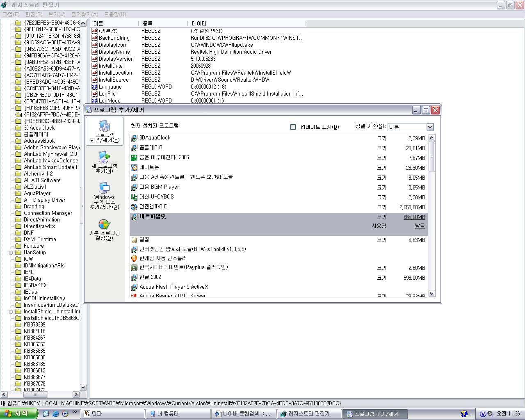Switch to 던파 taskbar button
This screenshot has height=420, width=525.
113,414
